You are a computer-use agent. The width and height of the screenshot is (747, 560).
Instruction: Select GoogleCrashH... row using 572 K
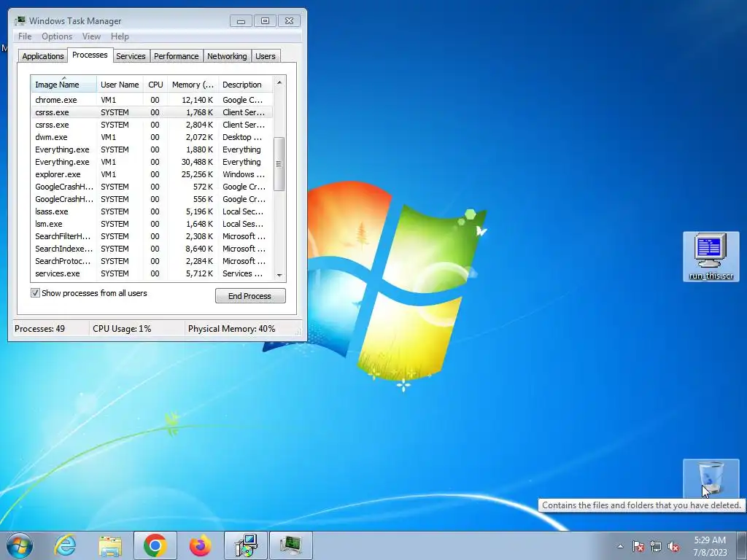pos(152,187)
